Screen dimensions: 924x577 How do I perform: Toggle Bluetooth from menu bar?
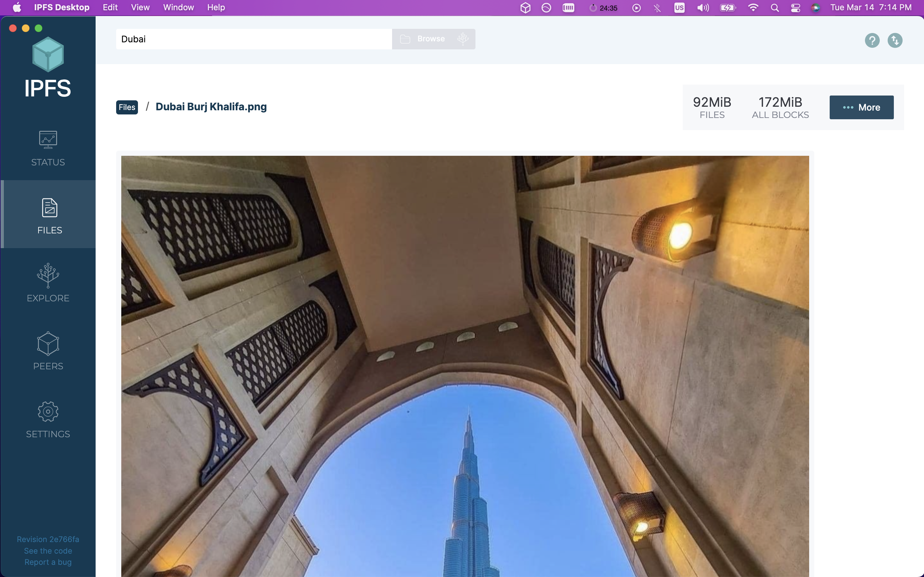(657, 8)
